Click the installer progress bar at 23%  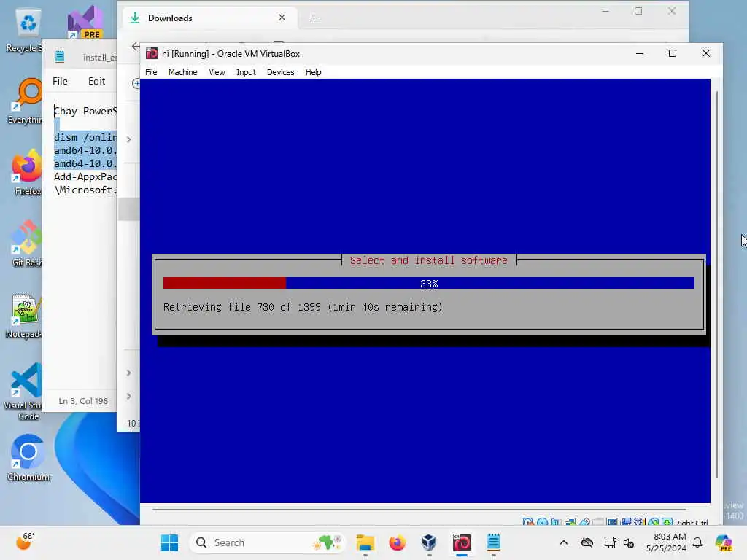429,283
